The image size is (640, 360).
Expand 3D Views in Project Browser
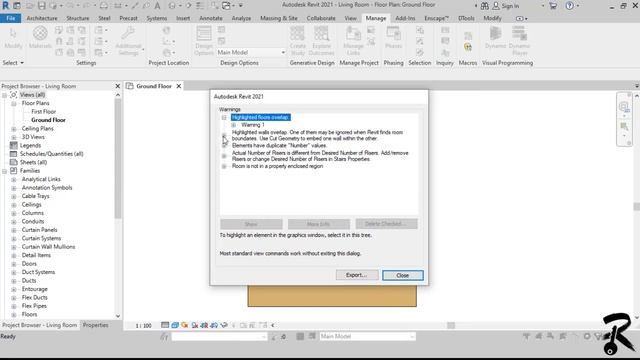point(14,137)
